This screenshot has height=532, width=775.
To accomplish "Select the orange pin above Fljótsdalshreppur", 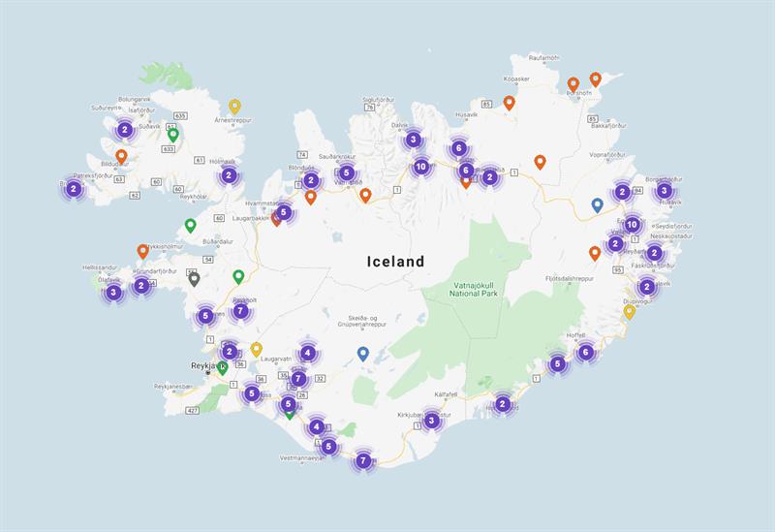I will [x=595, y=253].
